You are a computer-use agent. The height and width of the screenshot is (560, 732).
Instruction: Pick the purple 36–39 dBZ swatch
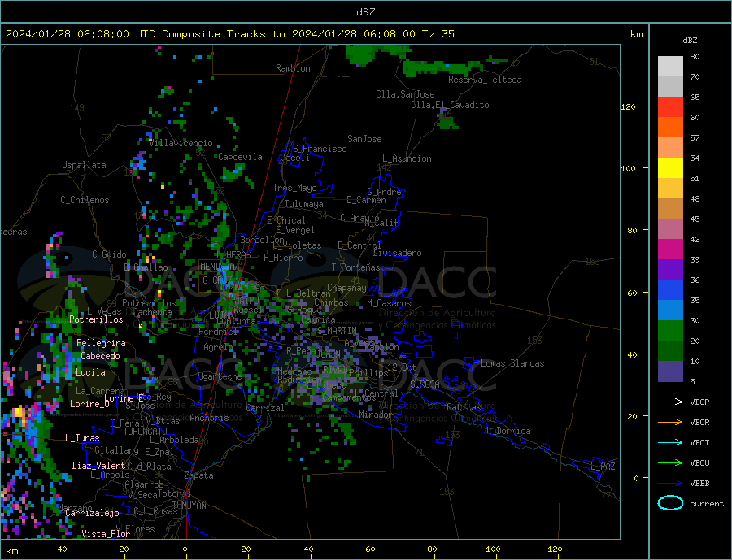pos(670,270)
